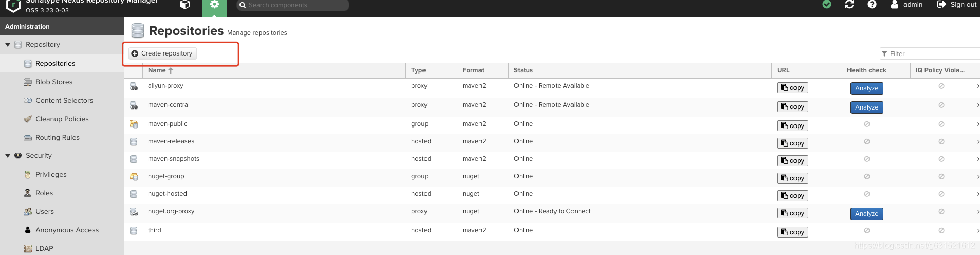Copy URL of maven-central repository

coord(792,107)
